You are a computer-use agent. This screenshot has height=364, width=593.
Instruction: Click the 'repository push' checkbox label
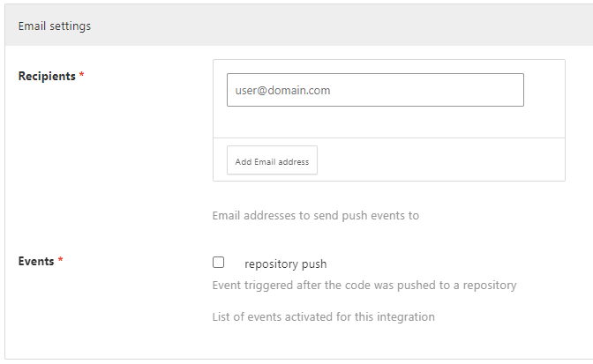pos(285,264)
